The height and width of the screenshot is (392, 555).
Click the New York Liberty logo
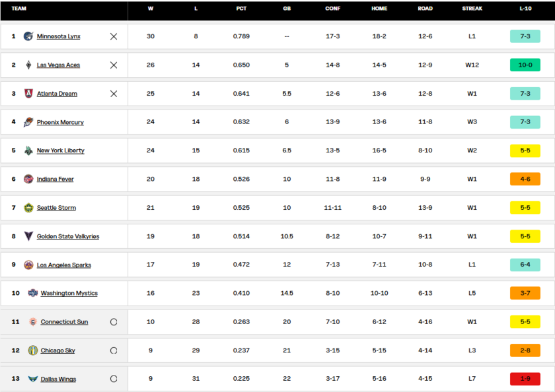coord(28,150)
